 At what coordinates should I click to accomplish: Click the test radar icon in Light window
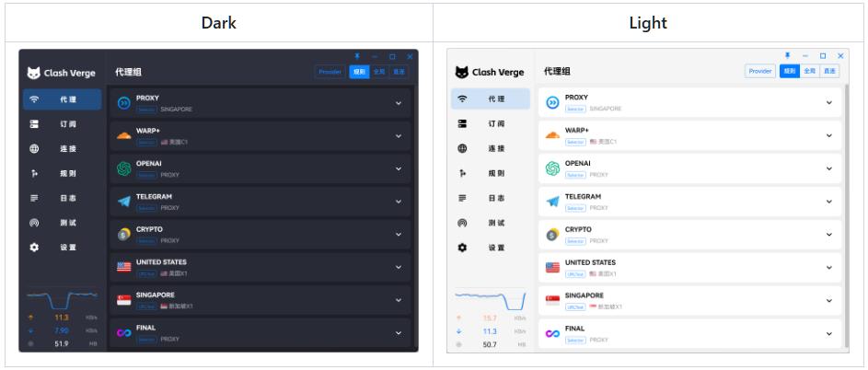[463, 223]
